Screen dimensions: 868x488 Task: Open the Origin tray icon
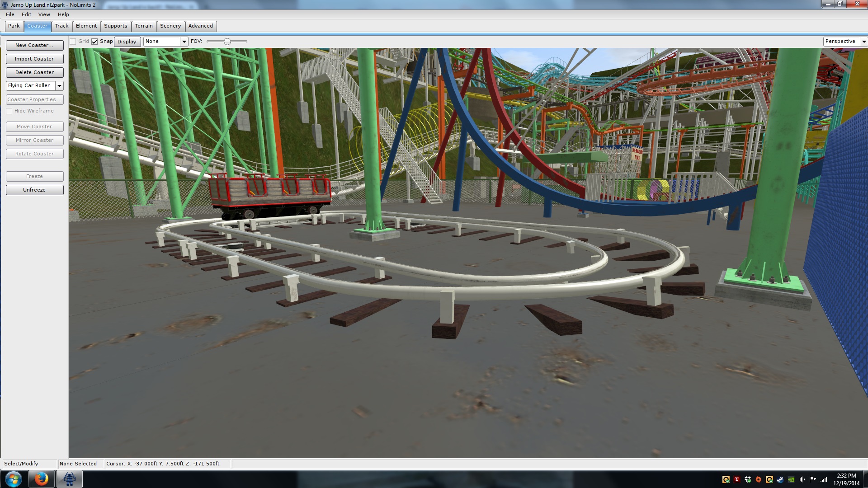click(759, 479)
